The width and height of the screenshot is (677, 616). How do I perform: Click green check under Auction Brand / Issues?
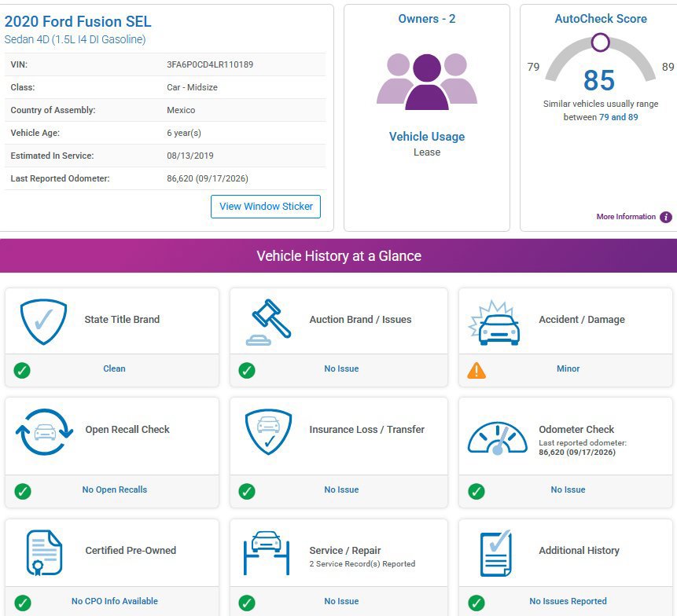pos(247,370)
